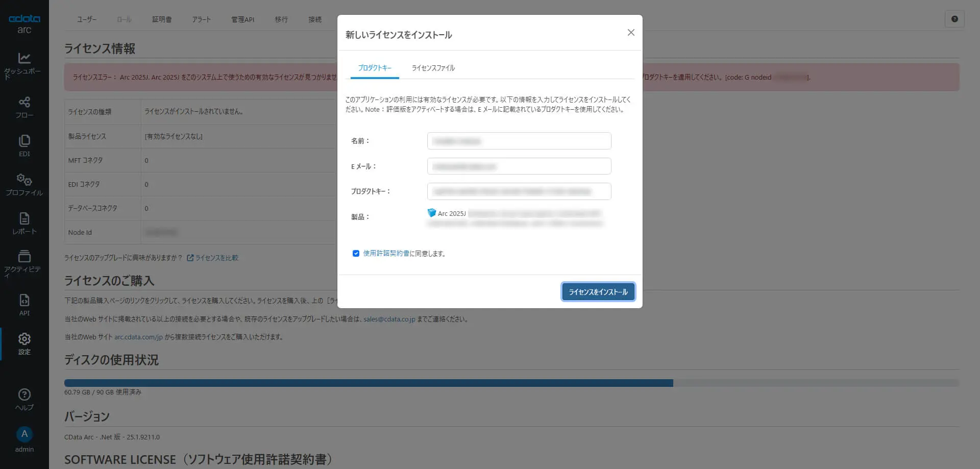
Task: Switch to the ライセンスファイル tab
Action: tap(433, 68)
